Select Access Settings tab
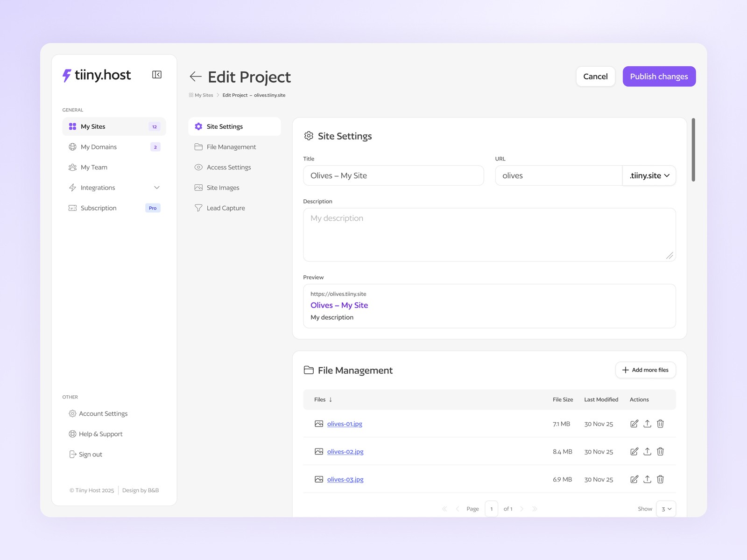 click(229, 167)
